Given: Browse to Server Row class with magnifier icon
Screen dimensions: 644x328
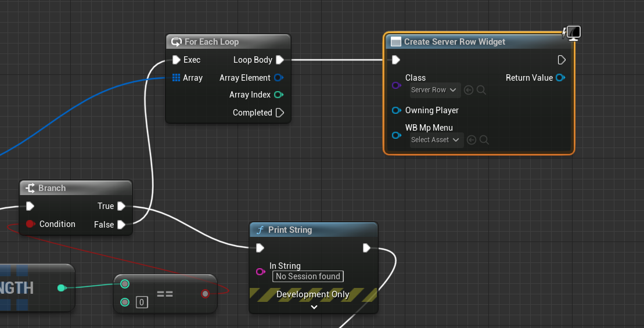Looking at the screenshot, I should tap(481, 91).
